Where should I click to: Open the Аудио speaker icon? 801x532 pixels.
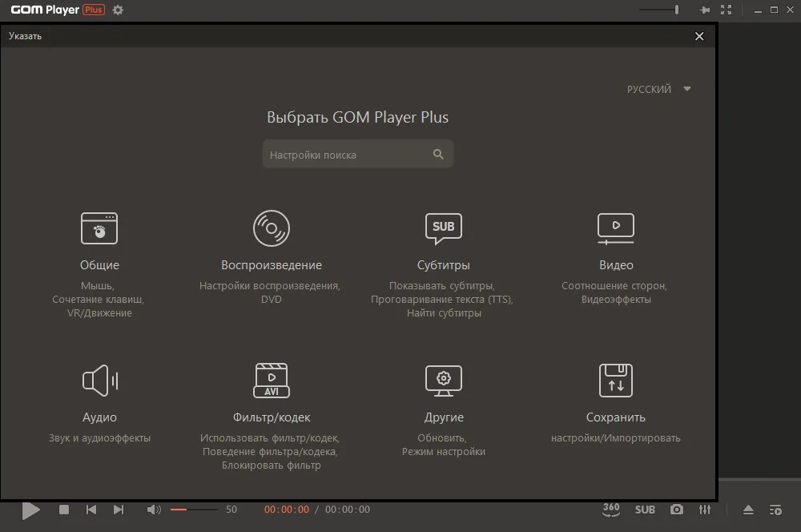click(99, 381)
